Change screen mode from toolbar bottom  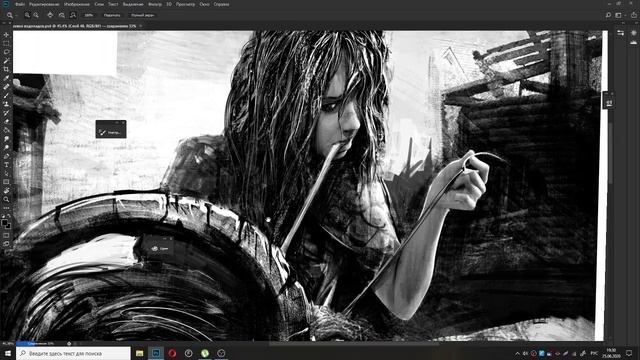click(6, 244)
